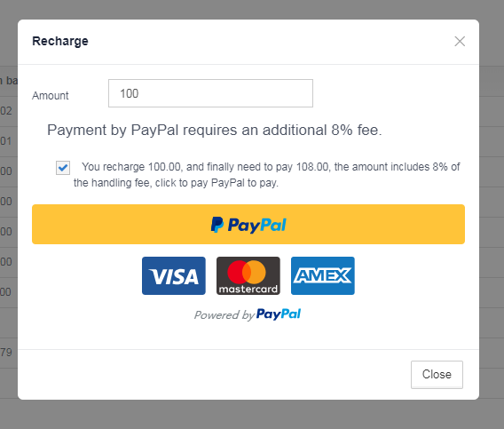Click the 8% PayPal fee notice text
The image size is (504, 429).
coord(215,130)
